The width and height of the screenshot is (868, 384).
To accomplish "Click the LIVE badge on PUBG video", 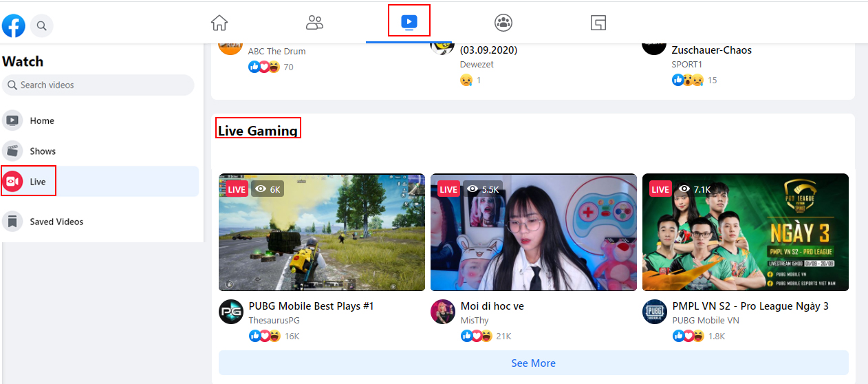I will click(237, 189).
